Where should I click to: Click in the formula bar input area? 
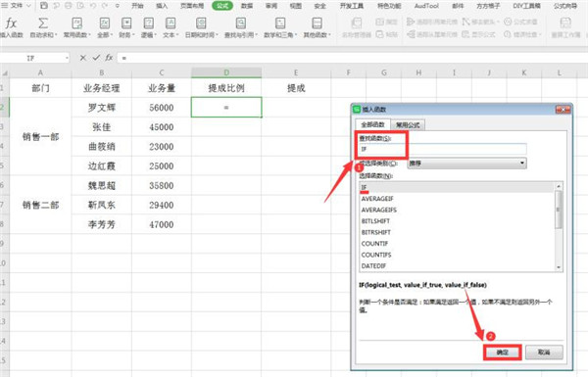tap(353, 58)
